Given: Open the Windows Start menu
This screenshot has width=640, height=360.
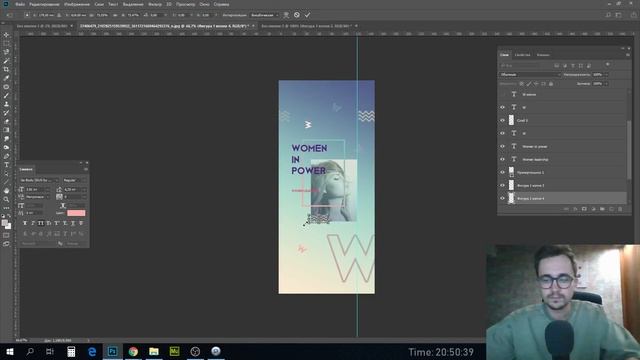Looking at the screenshot, I should pos(10,351).
